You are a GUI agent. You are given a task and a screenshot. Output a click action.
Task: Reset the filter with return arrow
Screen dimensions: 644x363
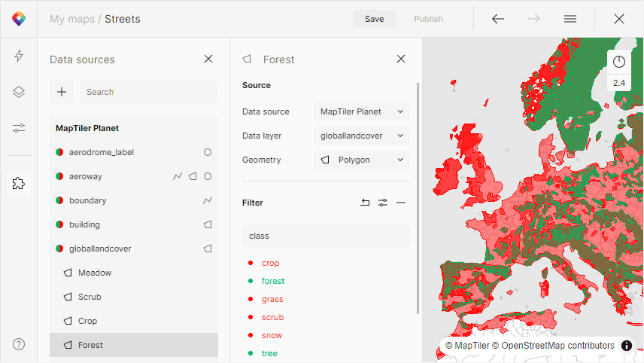365,203
